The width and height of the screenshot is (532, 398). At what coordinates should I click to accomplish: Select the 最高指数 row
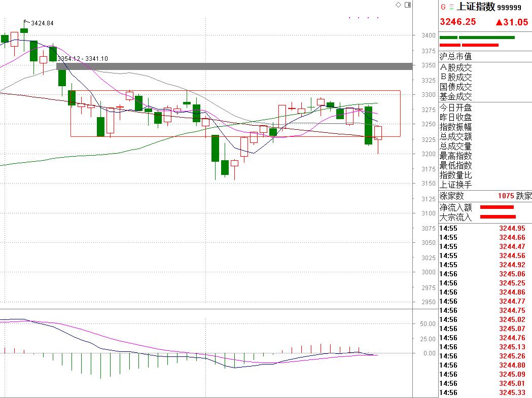[485, 156]
